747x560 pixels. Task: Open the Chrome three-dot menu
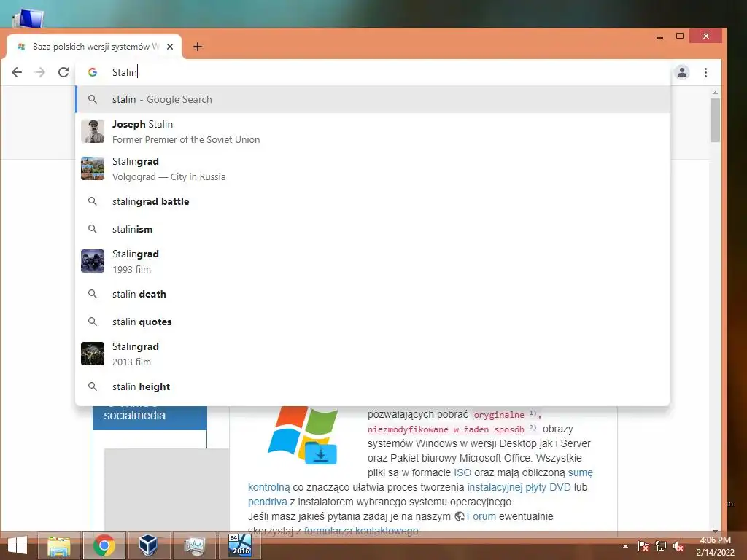(x=705, y=72)
